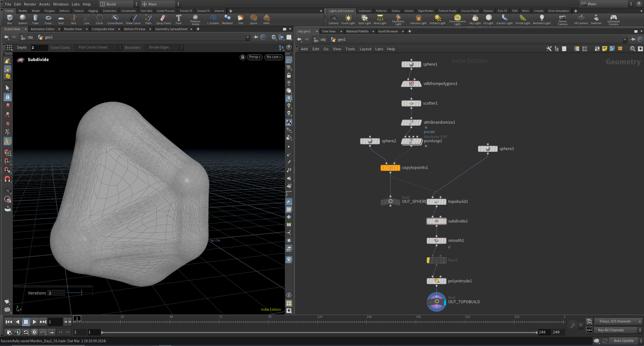Add a Camera from the shelf

pos(333,19)
